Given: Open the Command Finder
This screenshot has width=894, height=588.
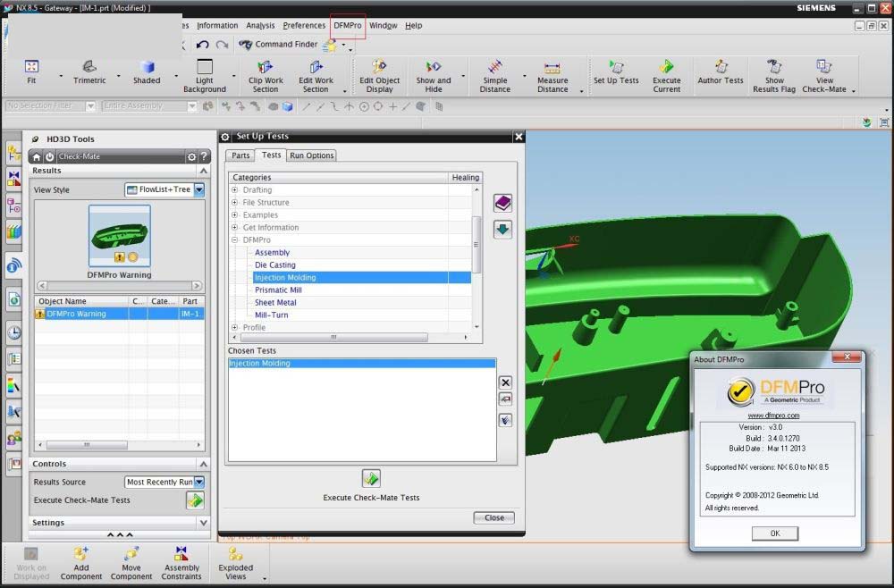Looking at the screenshot, I should pyautogui.click(x=278, y=45).
